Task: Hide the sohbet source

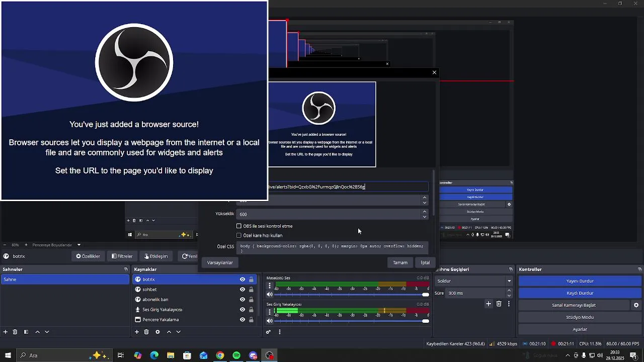Action: click(x=243, y=290)
